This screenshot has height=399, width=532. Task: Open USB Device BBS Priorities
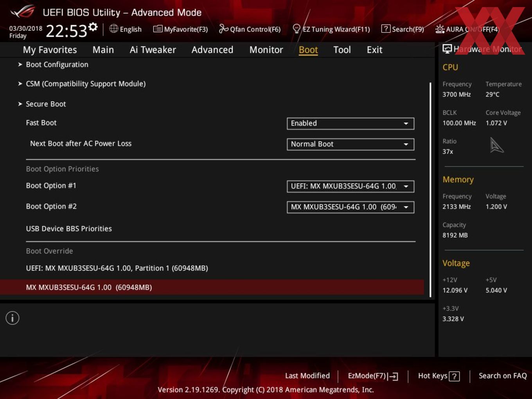point(69,228)
